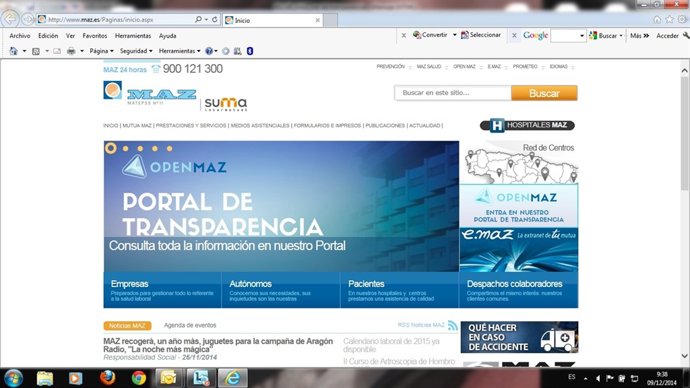The width and height of the screenshot is (690, 388).
Task: Click the HOSPITALES MAZ button
Action: pos(527,125)
